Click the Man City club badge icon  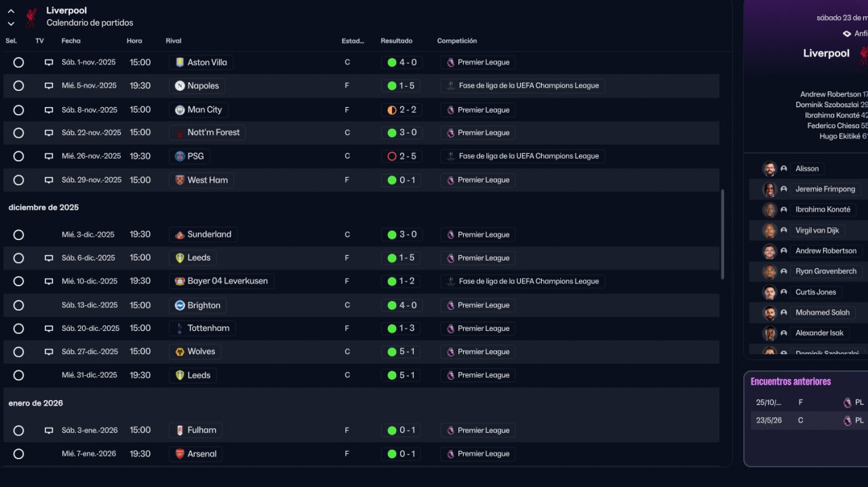(180, 110)
